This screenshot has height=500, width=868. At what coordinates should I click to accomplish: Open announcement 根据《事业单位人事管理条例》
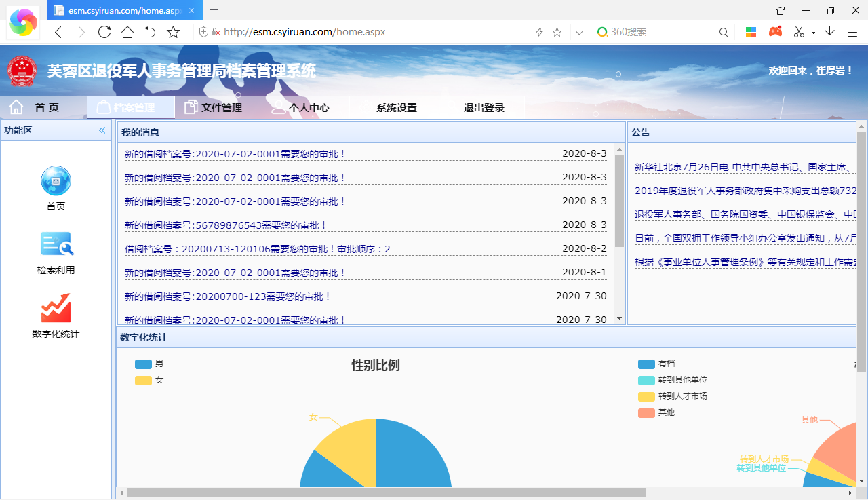745,262
